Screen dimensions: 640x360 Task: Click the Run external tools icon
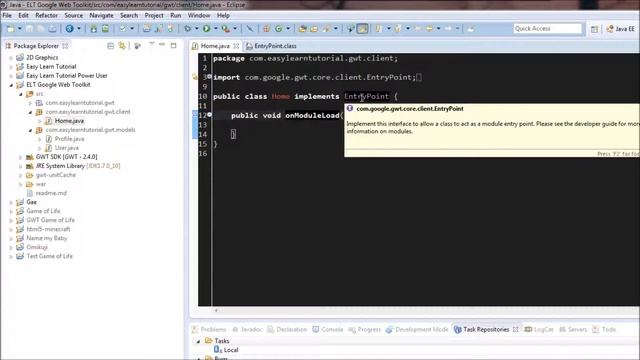225,29
